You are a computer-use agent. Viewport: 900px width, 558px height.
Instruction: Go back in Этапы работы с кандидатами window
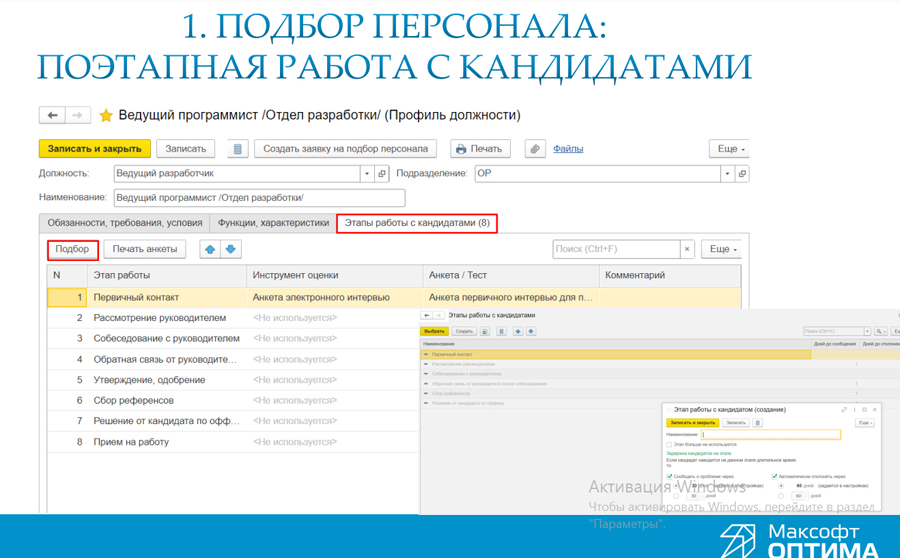pyautogui.click(x=426, y=315)
